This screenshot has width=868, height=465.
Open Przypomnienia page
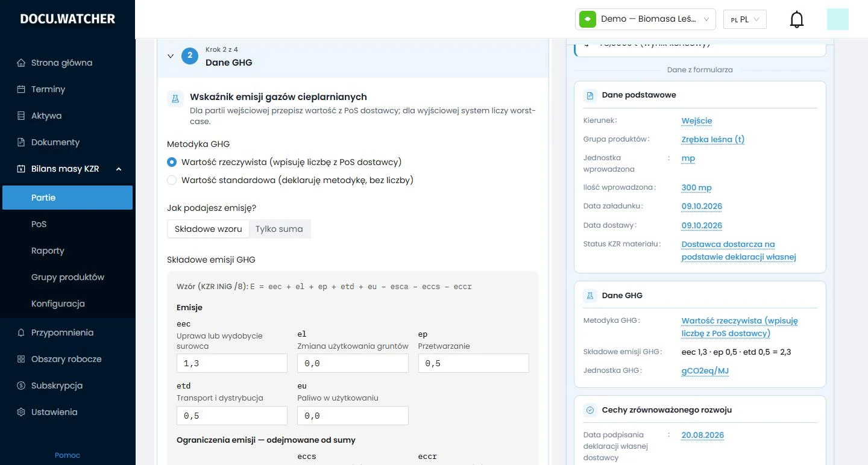[68, 332]
